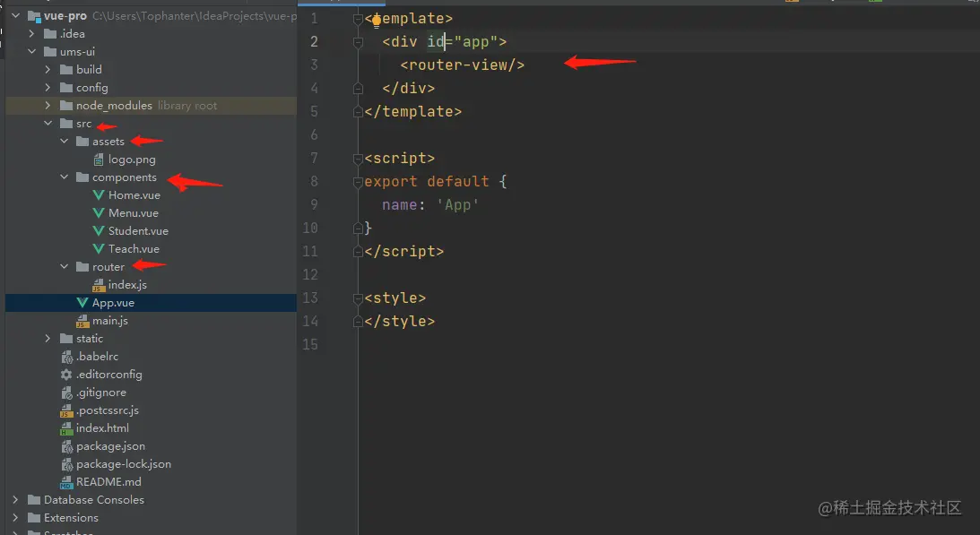Click the App.vue Vue icon
Viewport: 980px width, 535px height.
click(82, 303)
